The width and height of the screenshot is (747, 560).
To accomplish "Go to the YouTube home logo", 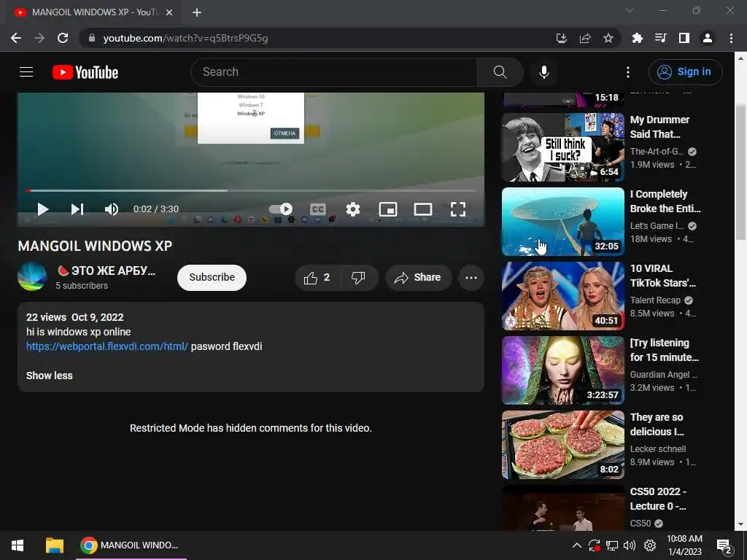I will coord(85,72).
